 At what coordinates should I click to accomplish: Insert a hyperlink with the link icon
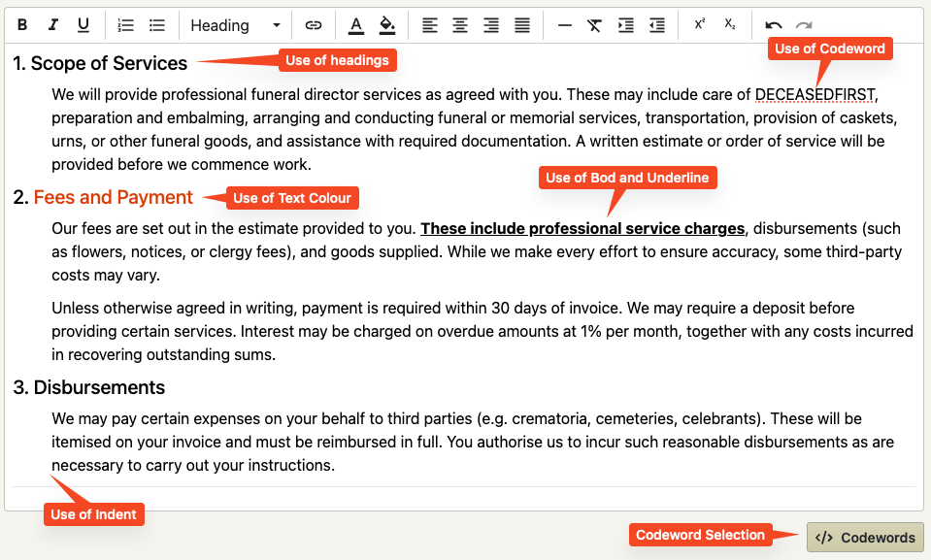tap(314, 25)
